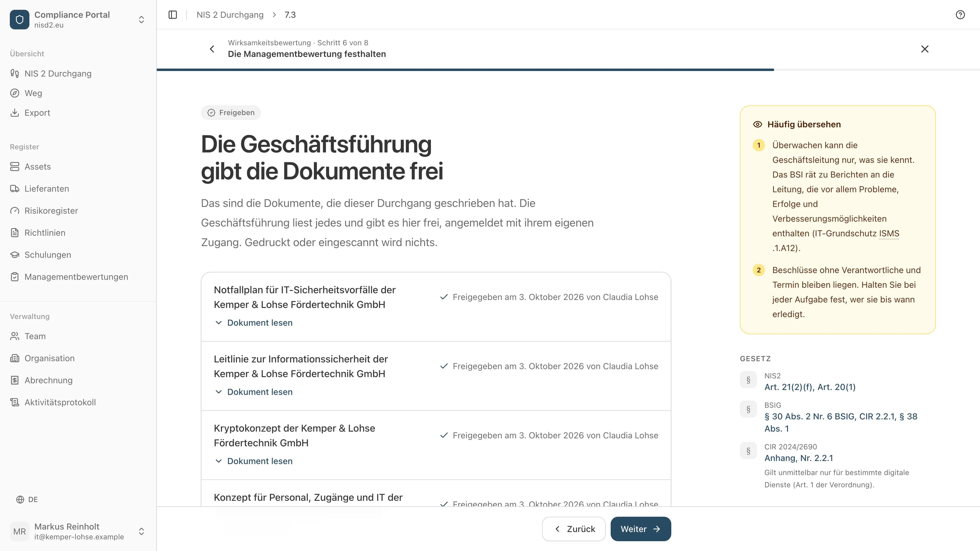The image size is (980, 551).
Task: Expand Dokument lesen for Kryptokonzept
Action: [253, 461]
